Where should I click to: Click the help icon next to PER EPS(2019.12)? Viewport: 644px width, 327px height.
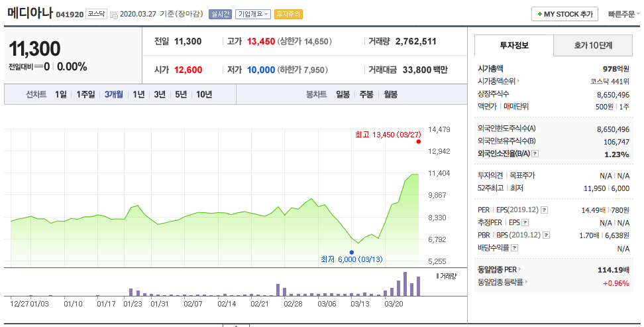pyautogui.click(x=544, y=210)
